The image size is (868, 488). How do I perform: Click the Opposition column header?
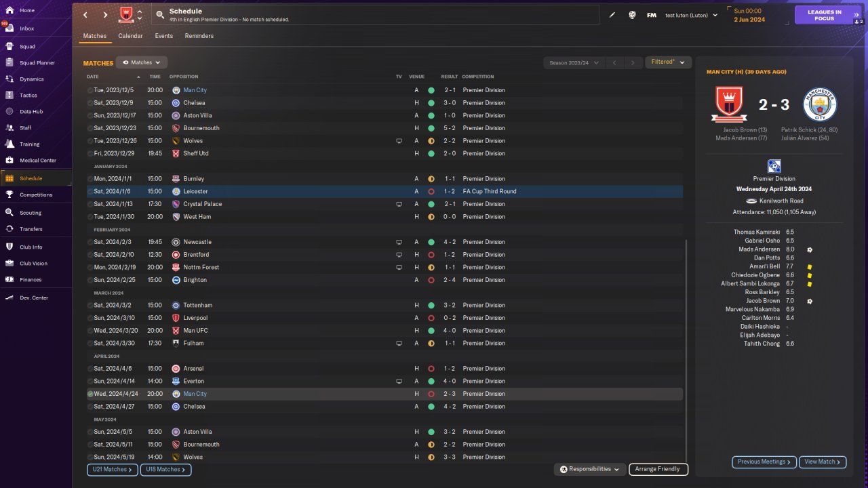(x=184, y=77)
